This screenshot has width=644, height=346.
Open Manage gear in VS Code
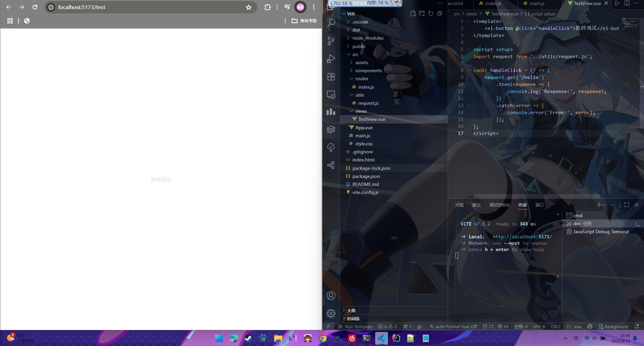click(331, 313)
